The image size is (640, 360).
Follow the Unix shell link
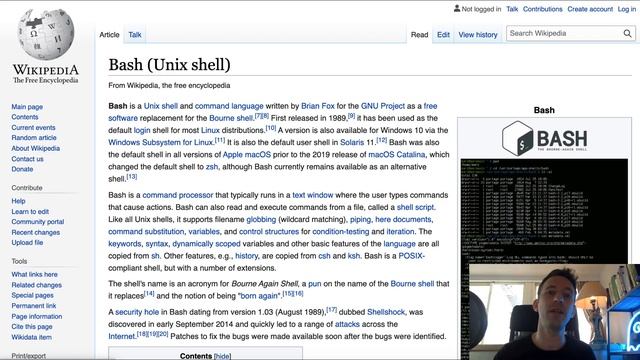click(160, 106)
